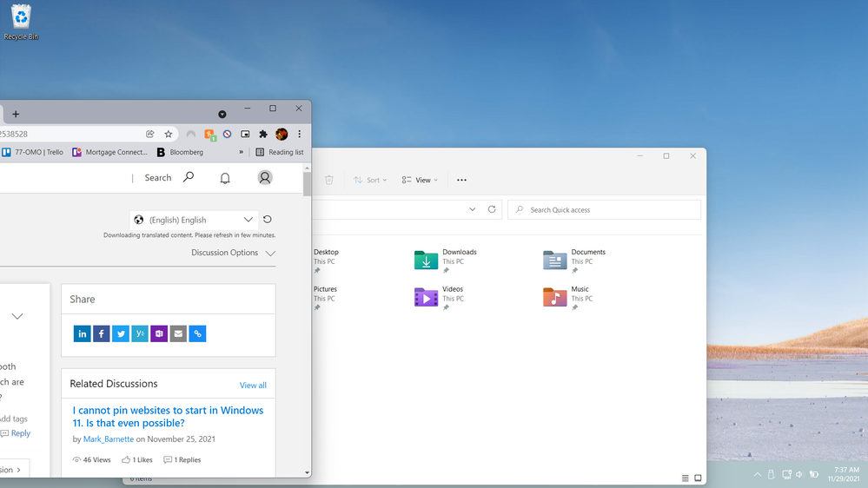
Task: Open the Sort dropdown in File Explorer
Action: (370, 180)
